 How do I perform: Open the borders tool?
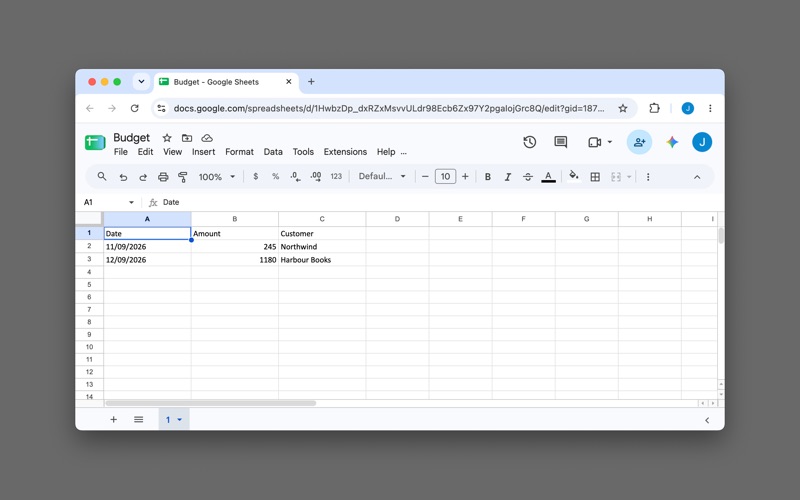pos(595,177)
